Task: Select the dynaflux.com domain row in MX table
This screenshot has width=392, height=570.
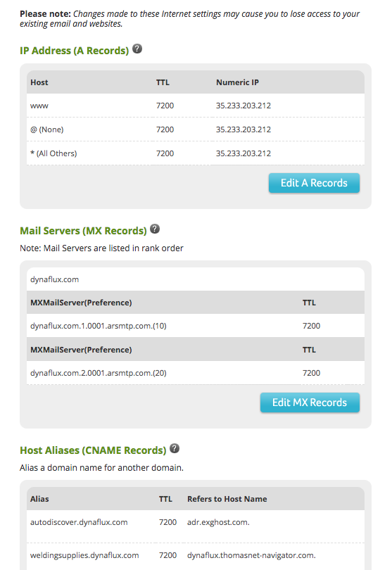Action: (196, 279)
